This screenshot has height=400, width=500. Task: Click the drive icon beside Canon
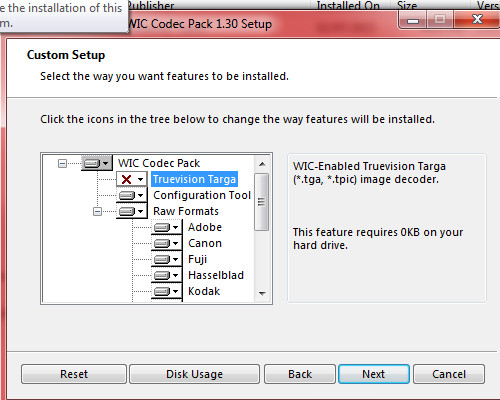coord(162,243)
